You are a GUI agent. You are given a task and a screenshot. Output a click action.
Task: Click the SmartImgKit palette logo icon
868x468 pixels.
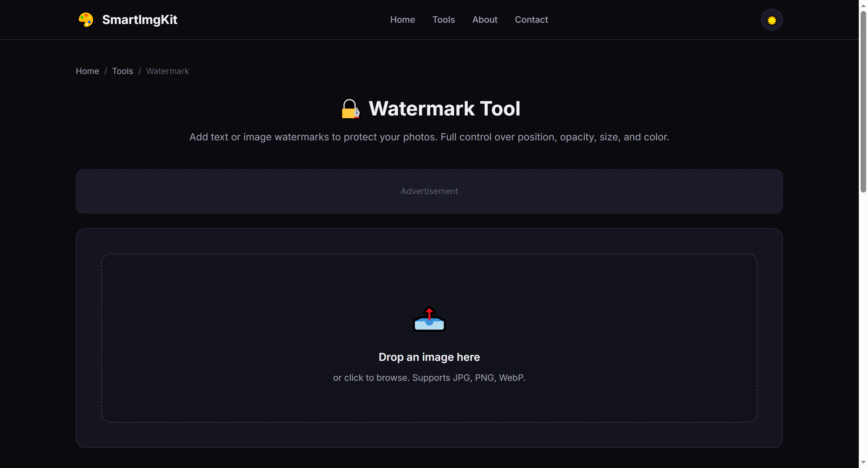(86, 20)
